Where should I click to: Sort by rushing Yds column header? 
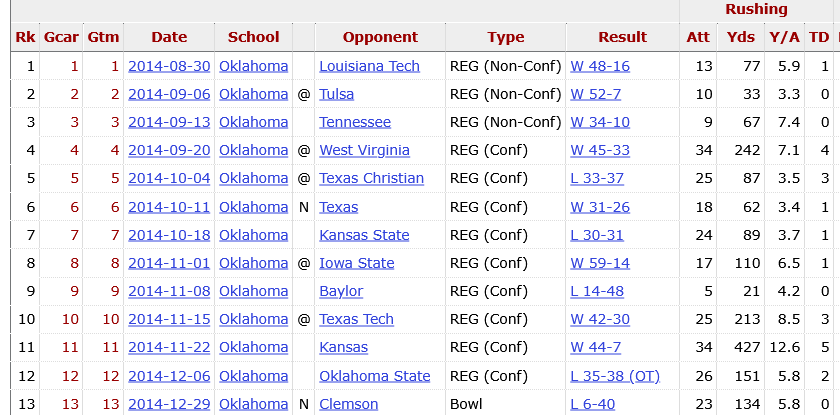click(740, 37)
